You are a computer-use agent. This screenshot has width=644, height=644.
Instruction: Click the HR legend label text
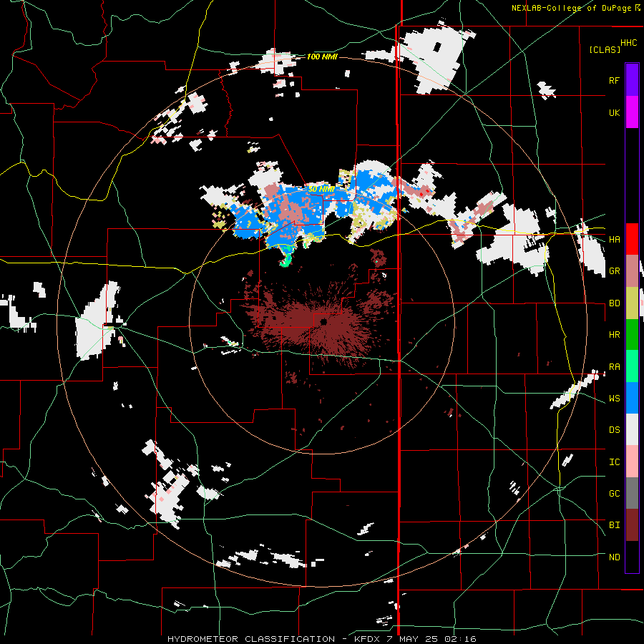pos(614,335)
